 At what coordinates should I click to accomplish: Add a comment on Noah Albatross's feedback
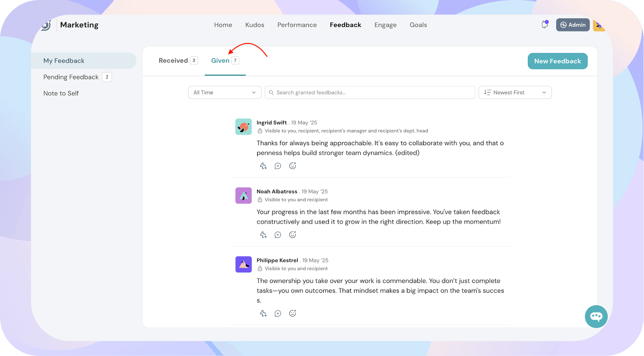278,235
